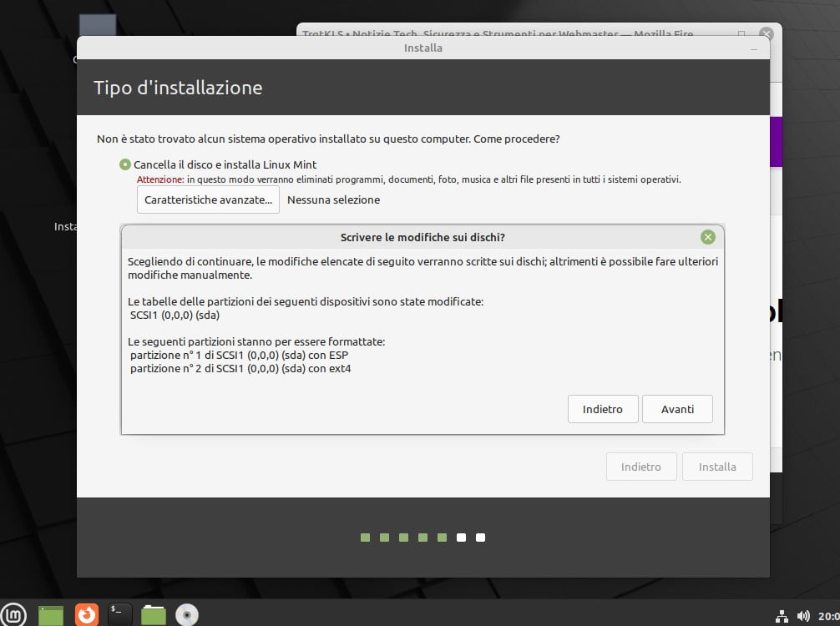Open the network connections tray icon
This screenshot has width=840, height=626.
[x=782, y=616]
